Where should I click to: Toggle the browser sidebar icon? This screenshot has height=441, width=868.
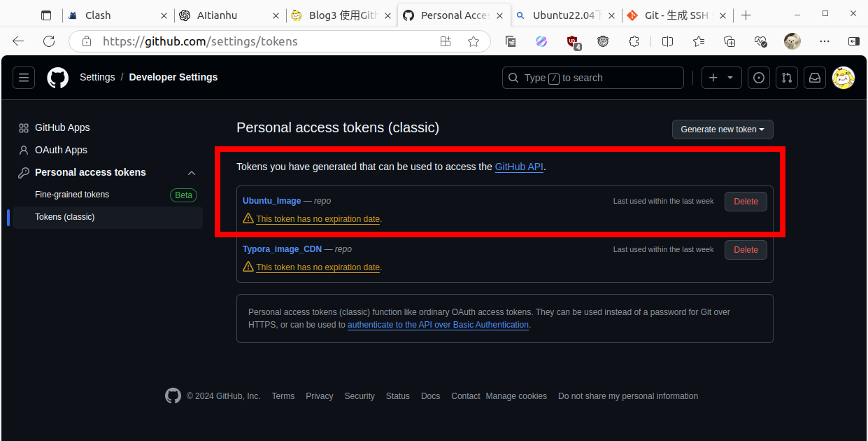pos(853,41)
